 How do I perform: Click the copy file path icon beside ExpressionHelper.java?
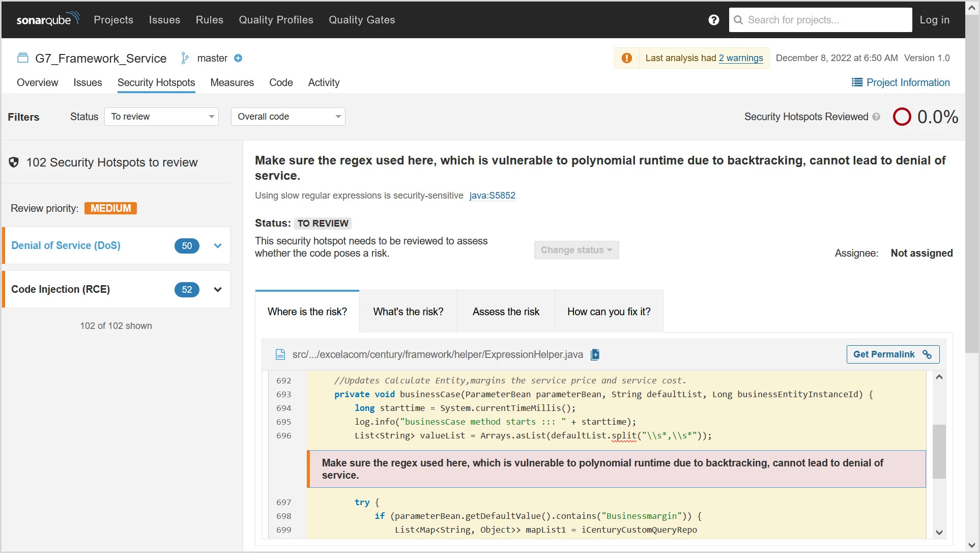pyautogui.click(x=595, y=354)
